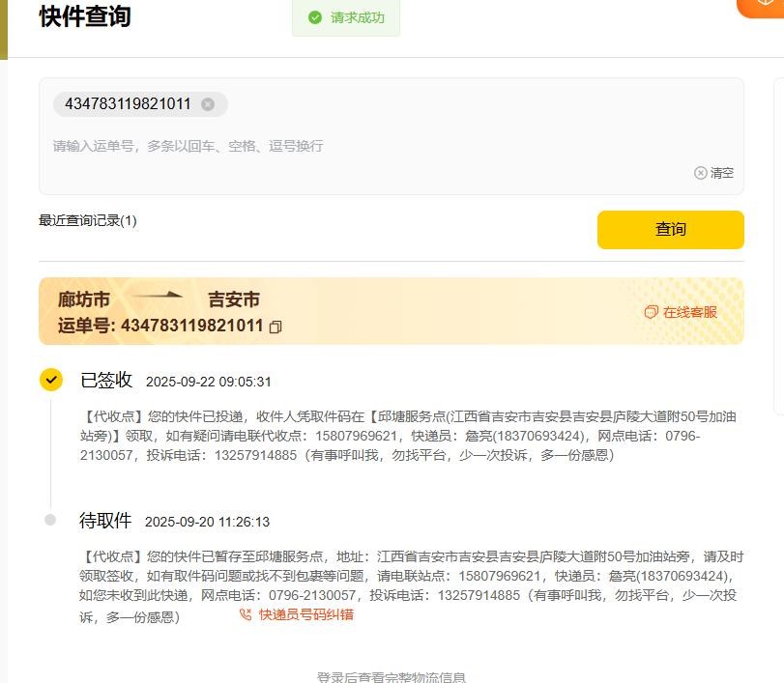
Task: Click the arrow between 廊坊市 and 吉安市
Action: 158,296
